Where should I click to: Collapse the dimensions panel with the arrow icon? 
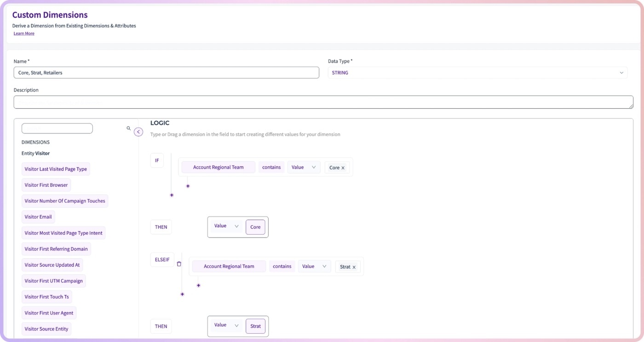coord(138,132)
